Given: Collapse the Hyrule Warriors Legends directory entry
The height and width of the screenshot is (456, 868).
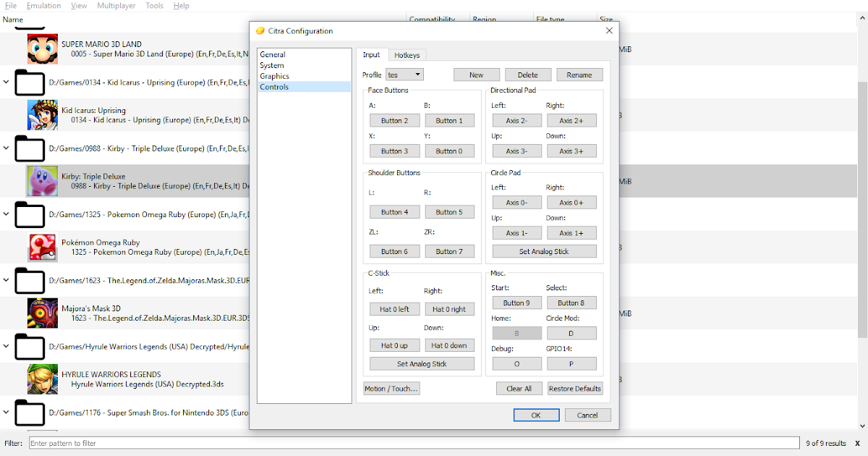Looking at the screenshot, I should click(7, 346).
